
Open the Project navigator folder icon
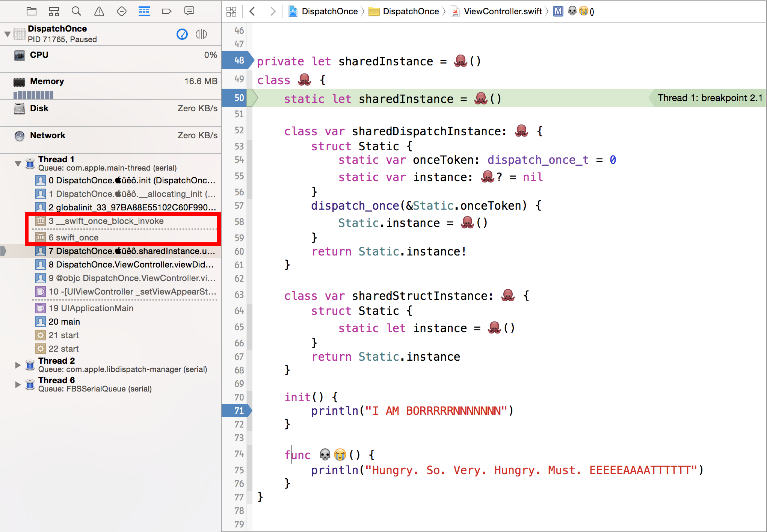pos(32,11)
